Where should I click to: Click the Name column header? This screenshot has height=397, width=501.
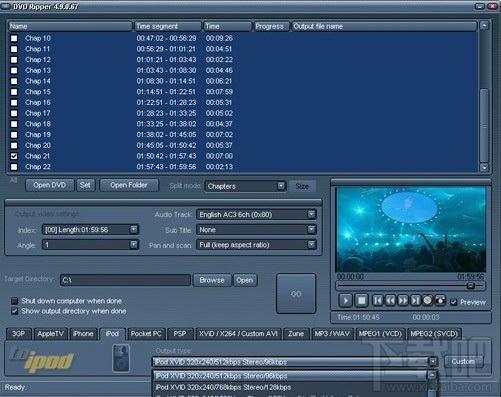70,26
